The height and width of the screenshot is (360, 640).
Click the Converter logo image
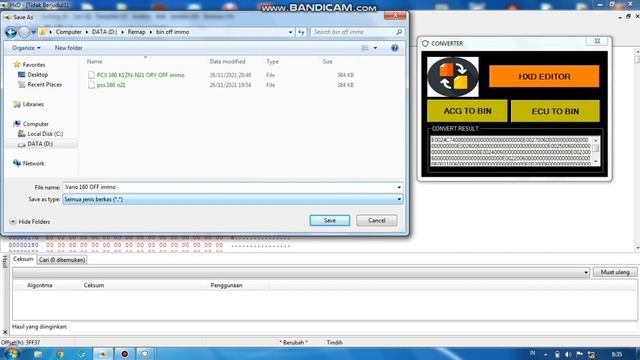point(453,77)
